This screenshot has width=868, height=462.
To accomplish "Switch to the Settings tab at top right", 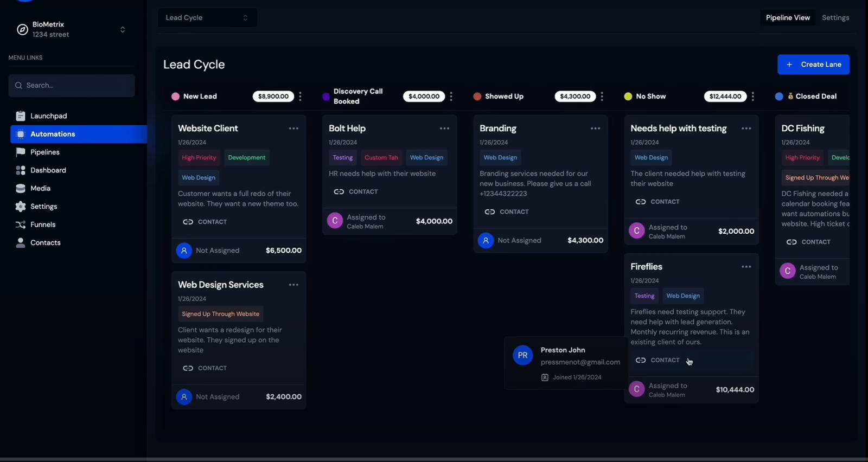I will click(x=835, y=18).
